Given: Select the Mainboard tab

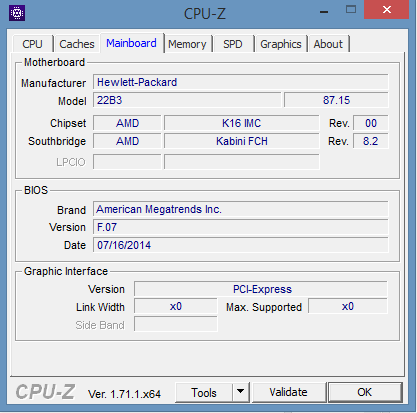Looking at the screenshot, I should [131, 43].
